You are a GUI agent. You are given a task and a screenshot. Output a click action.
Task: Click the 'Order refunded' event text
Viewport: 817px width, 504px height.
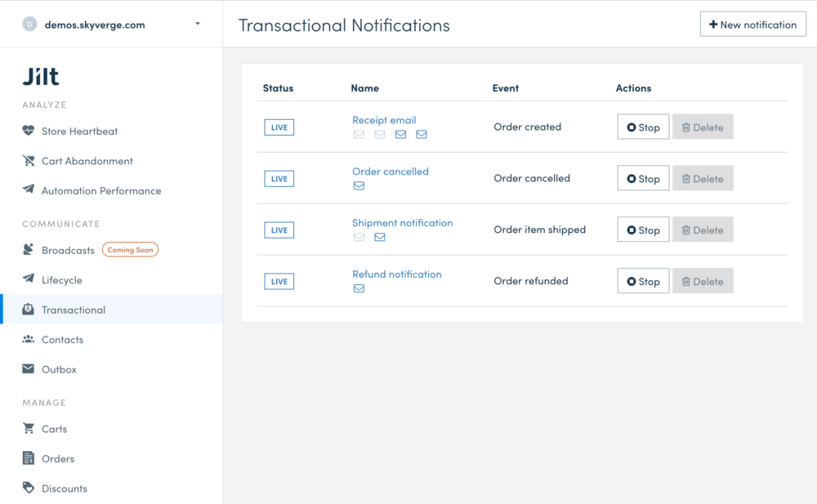click(x=531, y=281)
